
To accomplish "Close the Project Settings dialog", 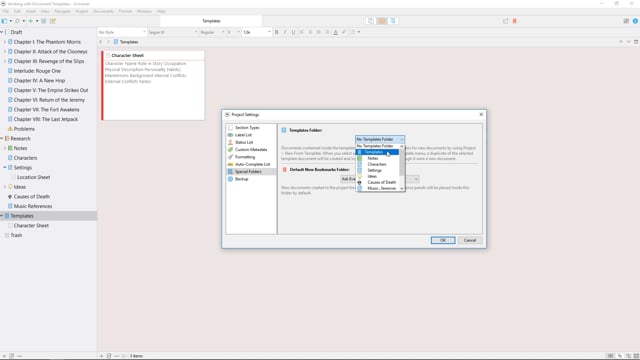I will point(481,114).
